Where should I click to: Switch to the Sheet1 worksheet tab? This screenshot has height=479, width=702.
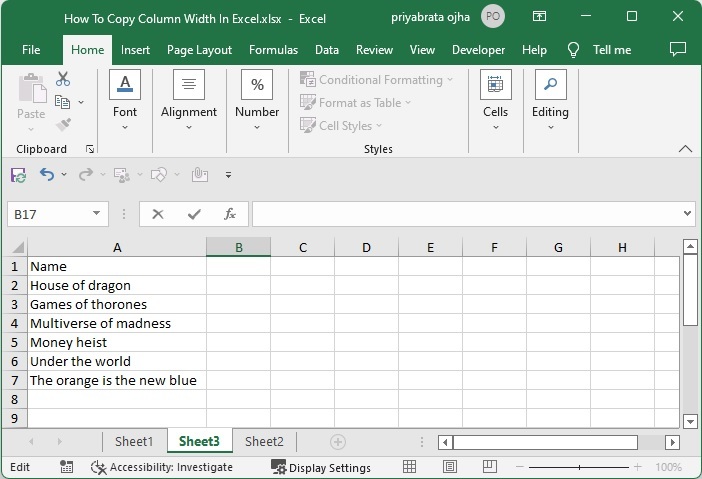point(134,441)
